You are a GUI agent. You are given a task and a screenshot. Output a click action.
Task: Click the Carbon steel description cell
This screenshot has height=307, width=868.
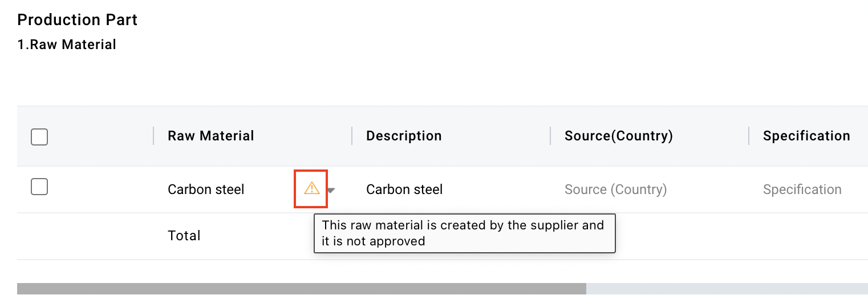pos(404,189)
